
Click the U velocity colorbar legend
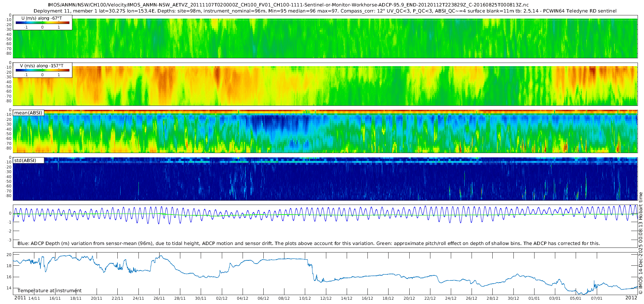point(43,23)
